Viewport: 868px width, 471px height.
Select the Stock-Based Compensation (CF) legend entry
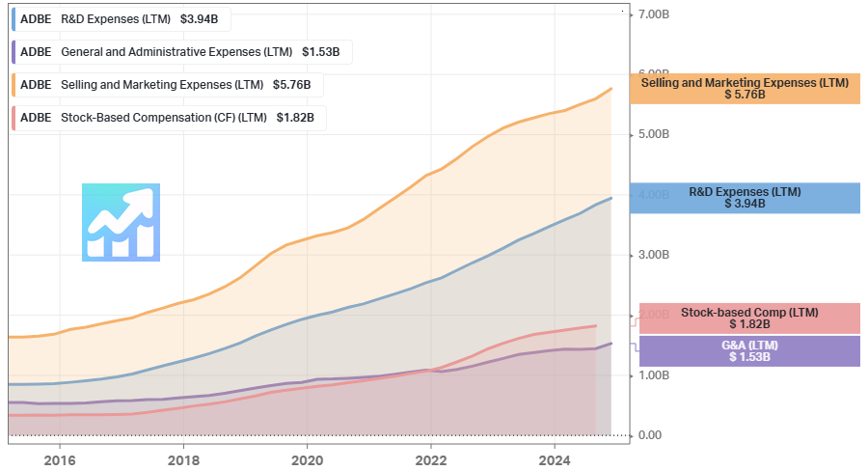[169, 118]
